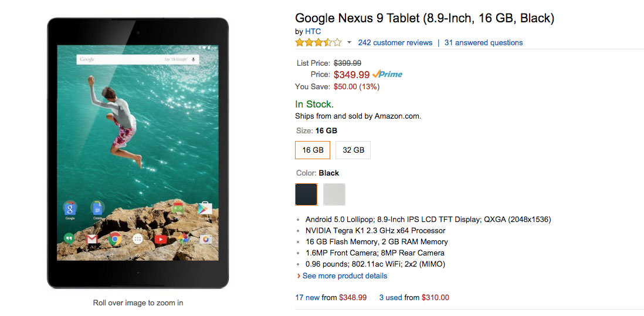The image size is (644, 316).
Task: Click the microphone icon in tablet search bar
Action: 193,59
